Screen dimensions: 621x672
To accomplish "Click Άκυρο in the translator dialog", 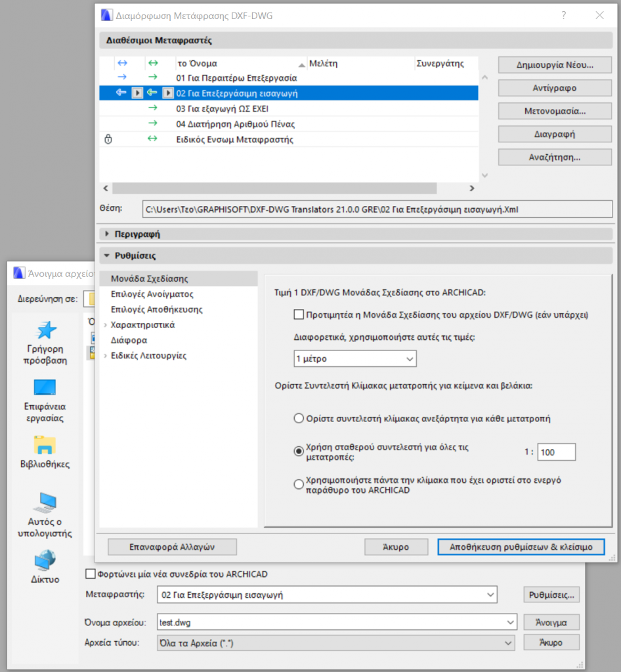I will click(396, 547).
